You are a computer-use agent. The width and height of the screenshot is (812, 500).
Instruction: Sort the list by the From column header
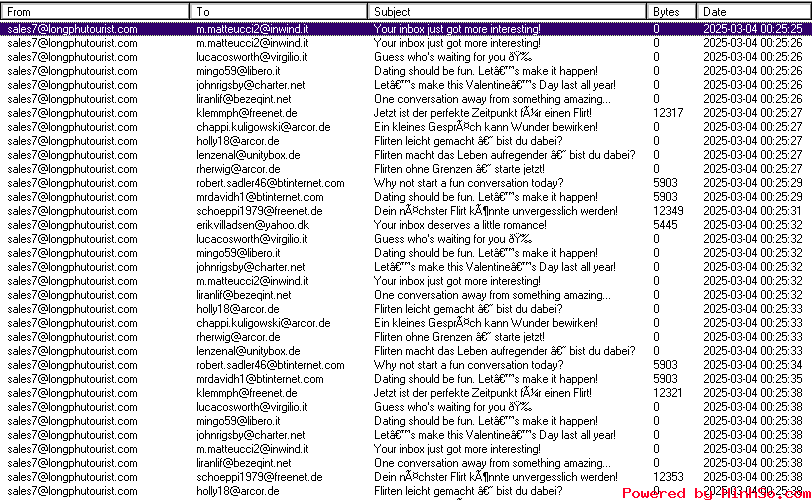pyautogui.click(x=95, y=11)
